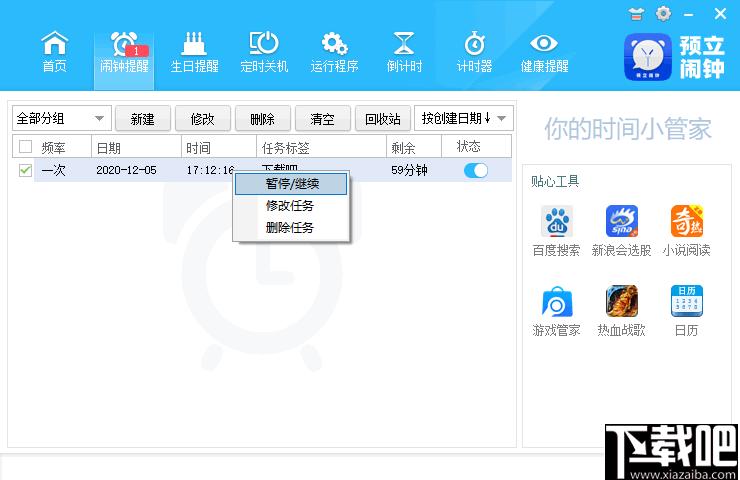Click the 状态 column header
Screen dimensions: 740x480
(476, 147)
